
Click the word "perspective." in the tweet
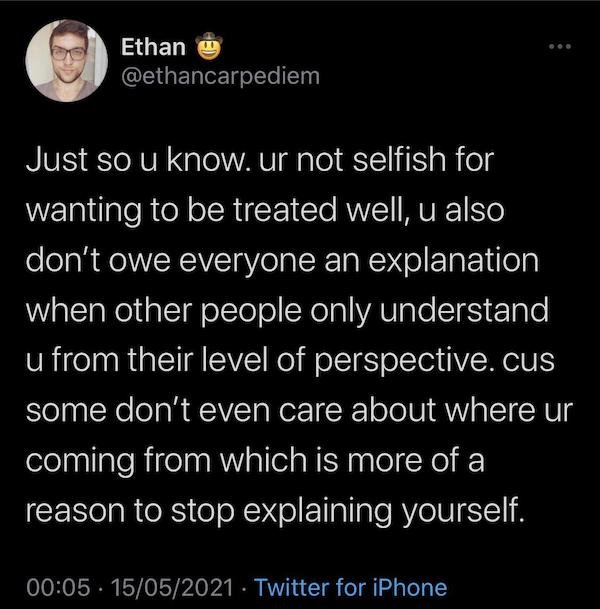click(404, 362)
